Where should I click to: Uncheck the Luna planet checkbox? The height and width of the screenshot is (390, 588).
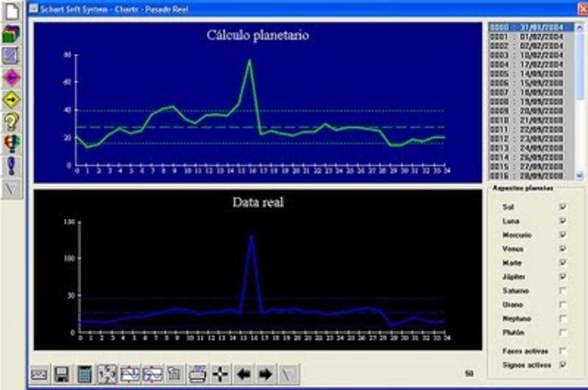[x=562, y=221]
